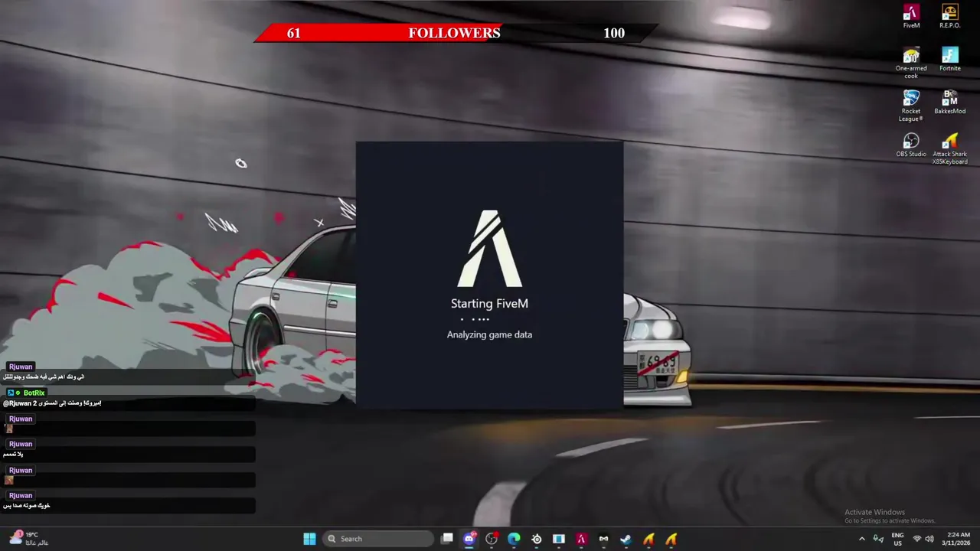Click the FiveM logo in splash window
Screen dimensions: 980x551
click(489, 249)
